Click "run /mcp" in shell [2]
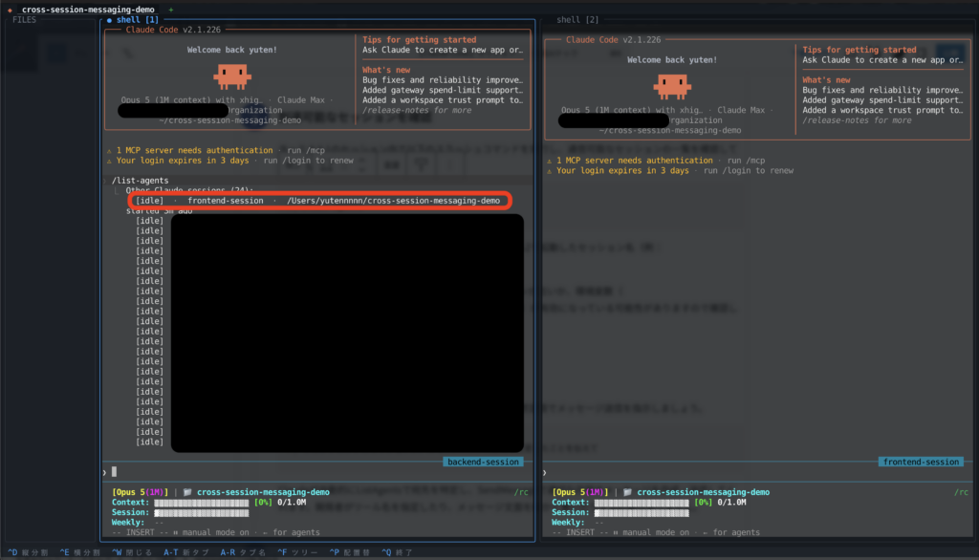979x560 pixels. [746, 161]
